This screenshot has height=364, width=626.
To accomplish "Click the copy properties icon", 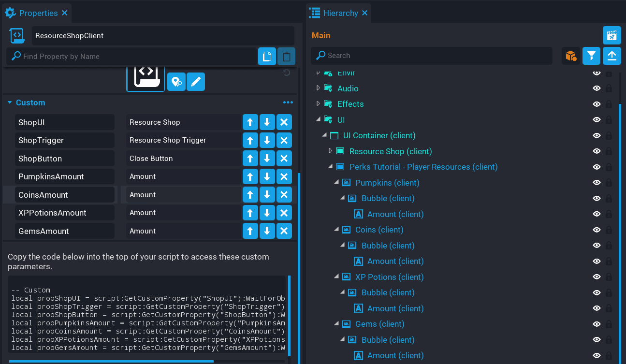I will [x=267, y=57].
